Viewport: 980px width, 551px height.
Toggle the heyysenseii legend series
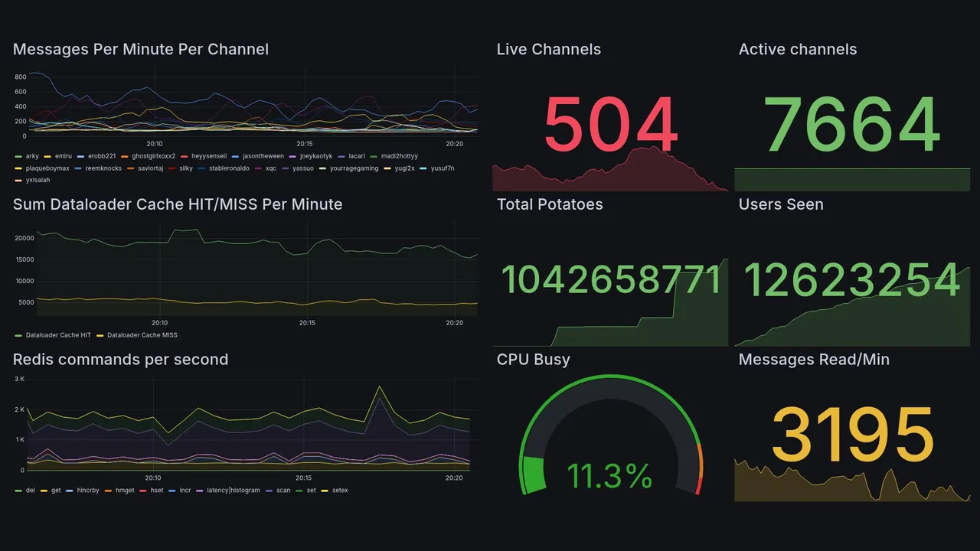click(204, 156)
